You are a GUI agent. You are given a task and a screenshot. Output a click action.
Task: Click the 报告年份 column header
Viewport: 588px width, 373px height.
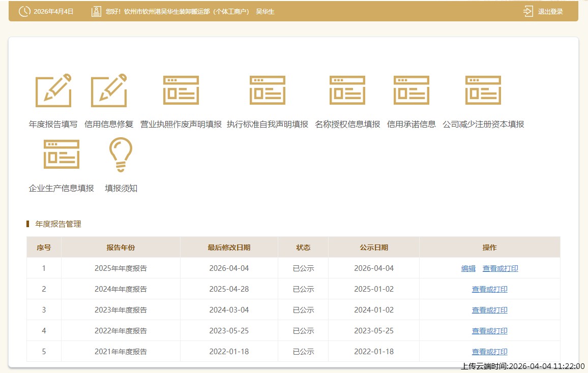pos(121,247)
